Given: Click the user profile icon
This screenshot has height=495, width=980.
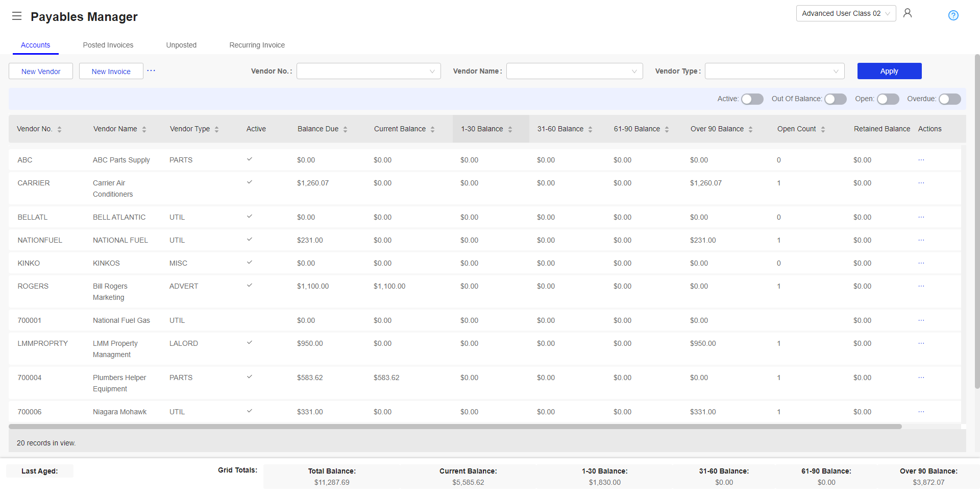Looking at the screenshot, I should (908, 13).
